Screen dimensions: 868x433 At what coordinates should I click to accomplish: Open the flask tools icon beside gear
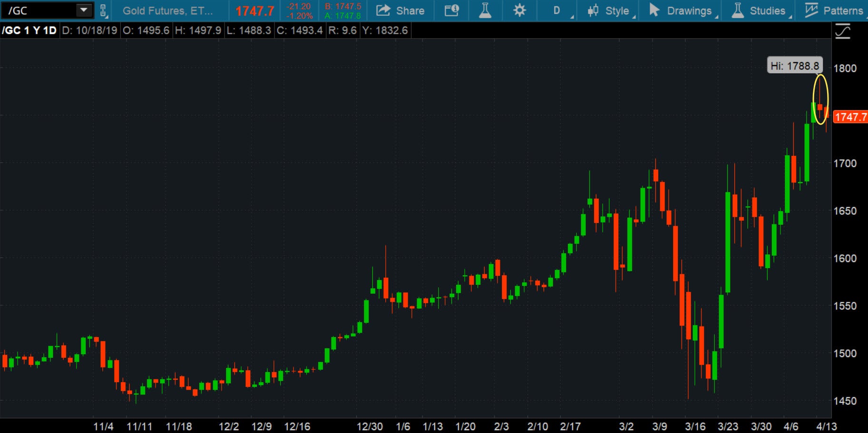(485, 10)
